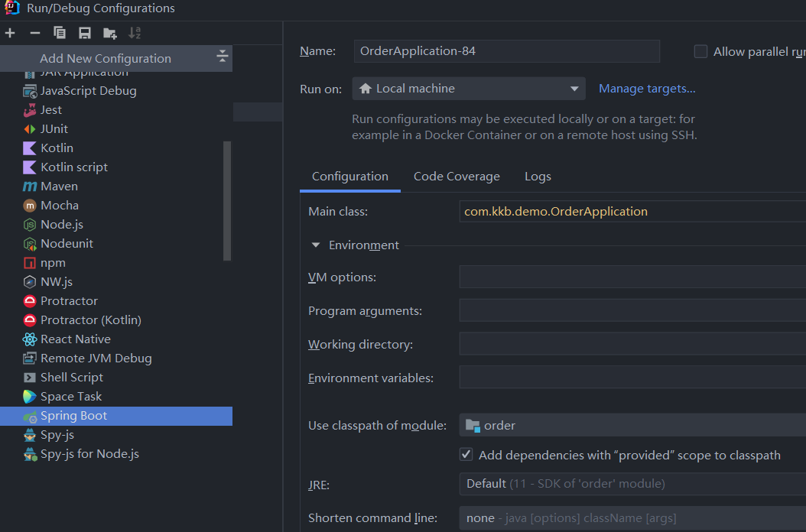806x532 pixels.
Task: Collapse the Environment section
Action: coord(316,245)
